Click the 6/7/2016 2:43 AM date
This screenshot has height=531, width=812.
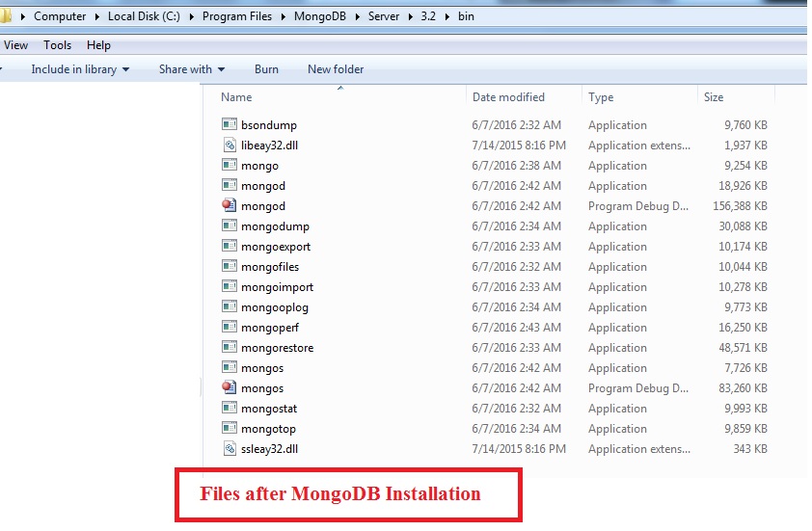(x=516, y=327)
